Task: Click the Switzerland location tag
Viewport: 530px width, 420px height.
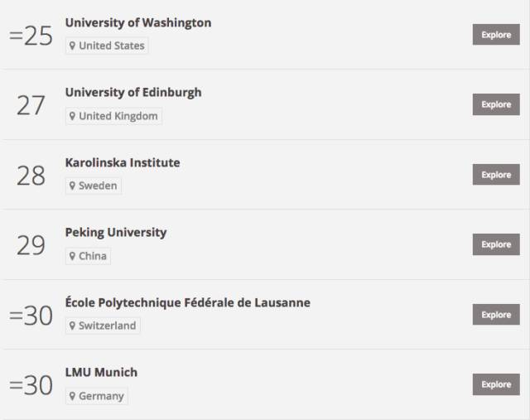Action: tap(103, 326)
